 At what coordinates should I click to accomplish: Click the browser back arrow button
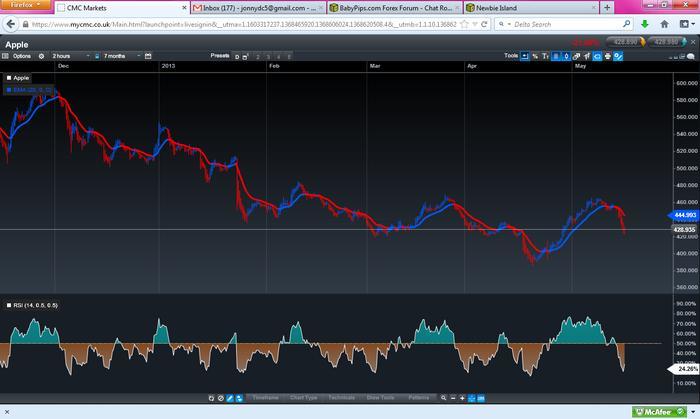coord(11,24)
